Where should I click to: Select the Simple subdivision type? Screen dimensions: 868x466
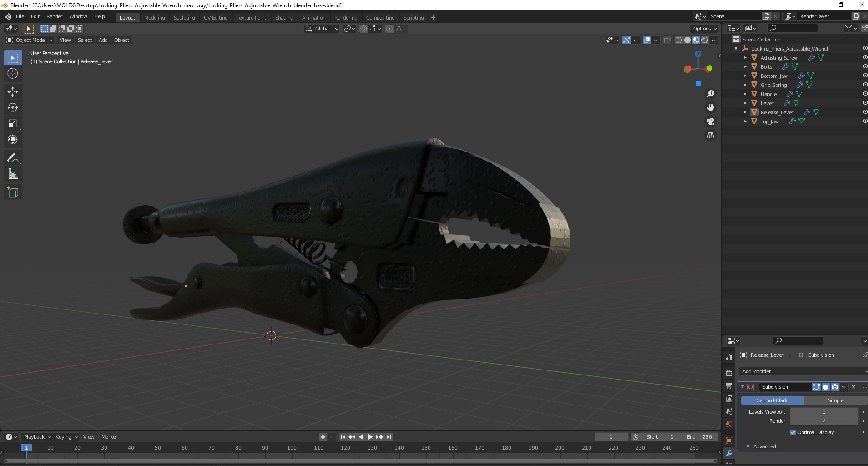point(836,400)
